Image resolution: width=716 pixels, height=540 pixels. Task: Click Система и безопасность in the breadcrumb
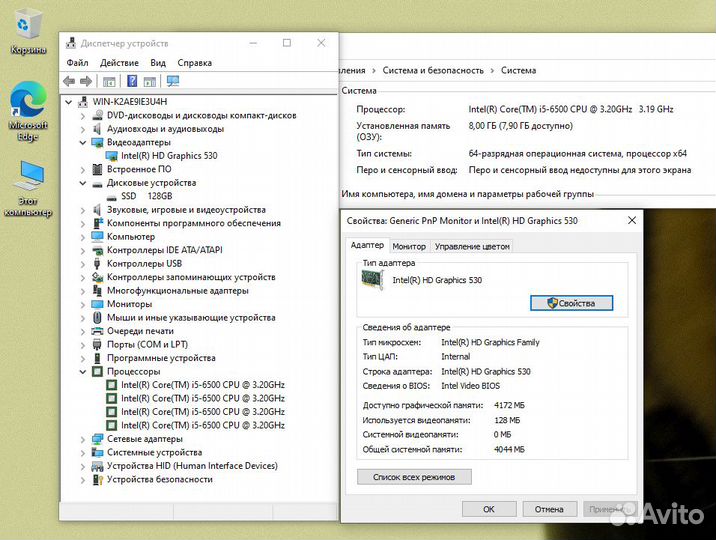click(433, 70)
